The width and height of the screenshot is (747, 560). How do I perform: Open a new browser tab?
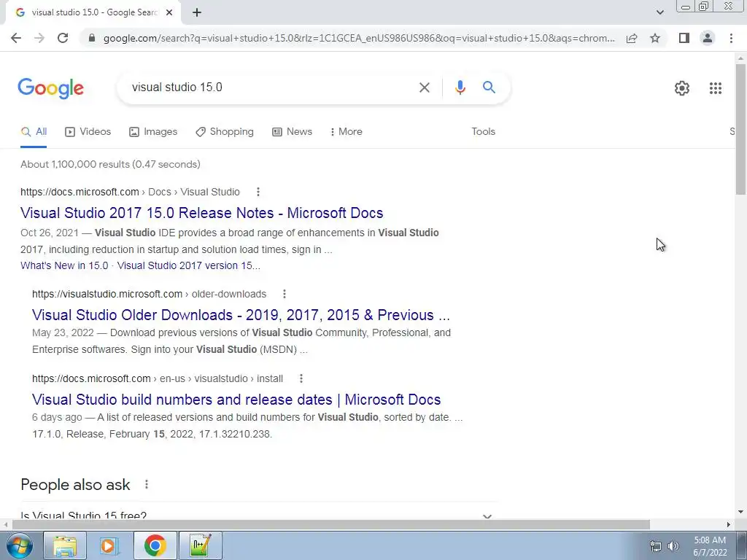pos(197,13)
